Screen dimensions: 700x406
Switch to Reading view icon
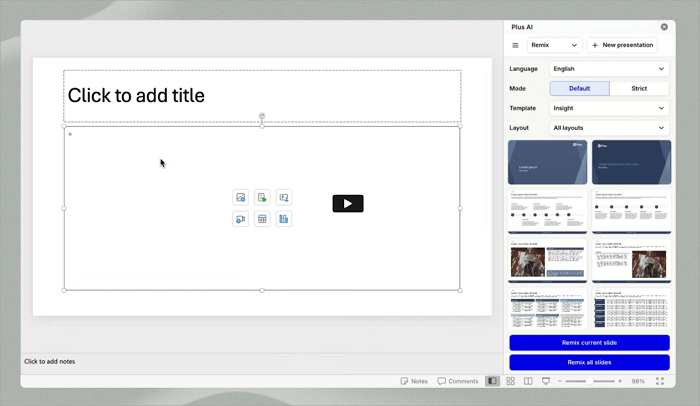(528, 381)
